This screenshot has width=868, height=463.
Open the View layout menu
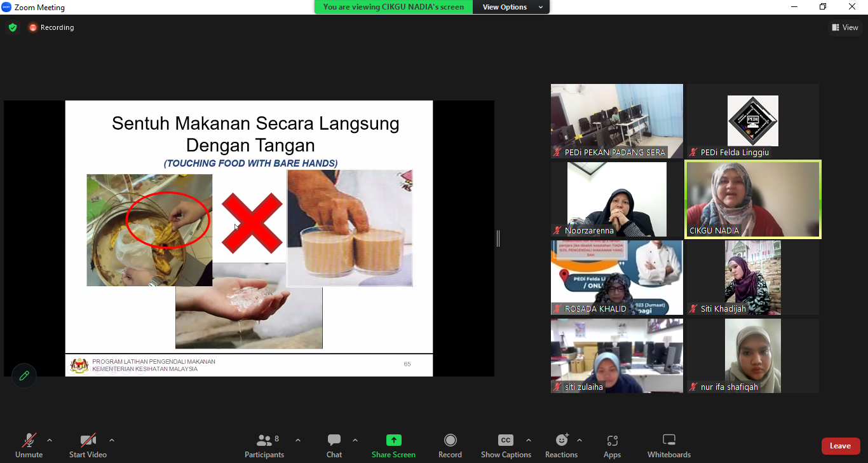(x=845, y=27)
